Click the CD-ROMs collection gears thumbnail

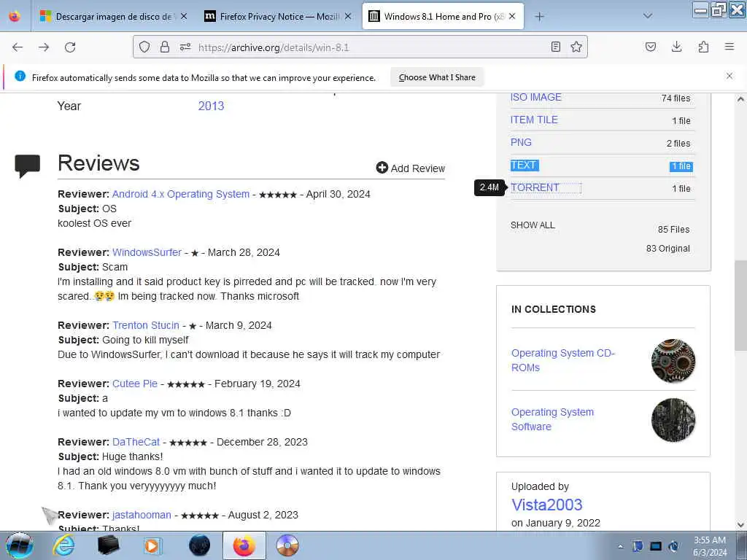673,360
